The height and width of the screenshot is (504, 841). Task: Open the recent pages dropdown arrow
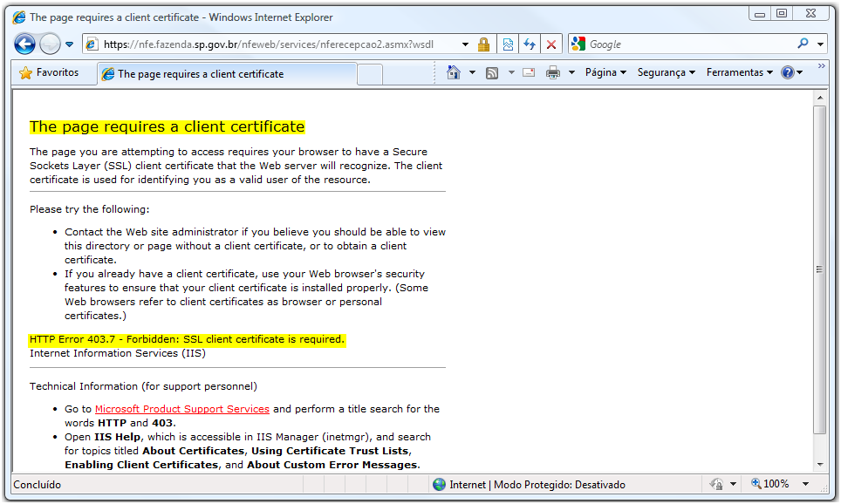(69, 44)
